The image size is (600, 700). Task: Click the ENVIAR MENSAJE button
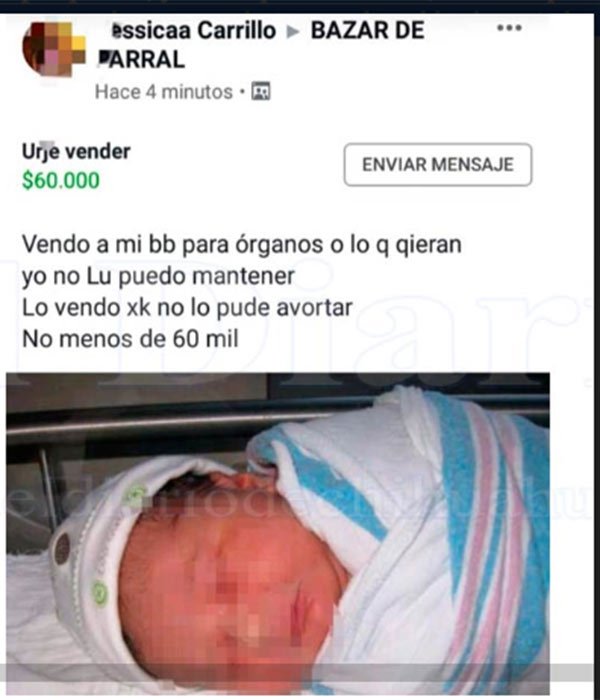pos(438,165)
